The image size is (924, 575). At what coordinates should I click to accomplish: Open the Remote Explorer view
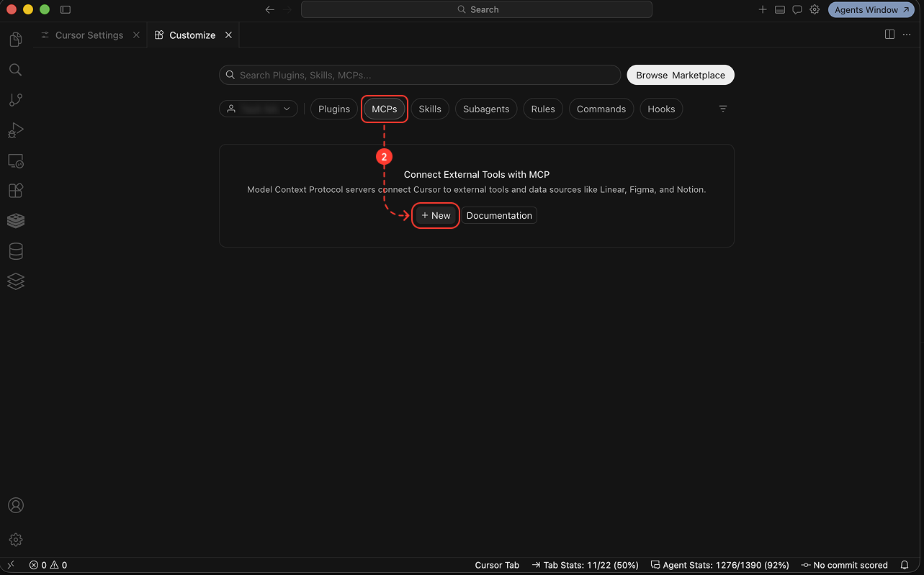tap(16, 160)
